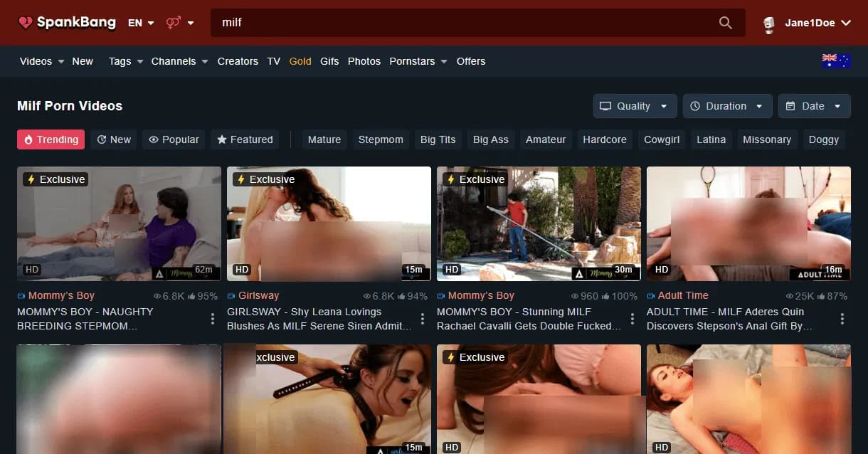Select the Hardcore tag chip
Screen dimensions: 868x454
click(x=605, y=139)
